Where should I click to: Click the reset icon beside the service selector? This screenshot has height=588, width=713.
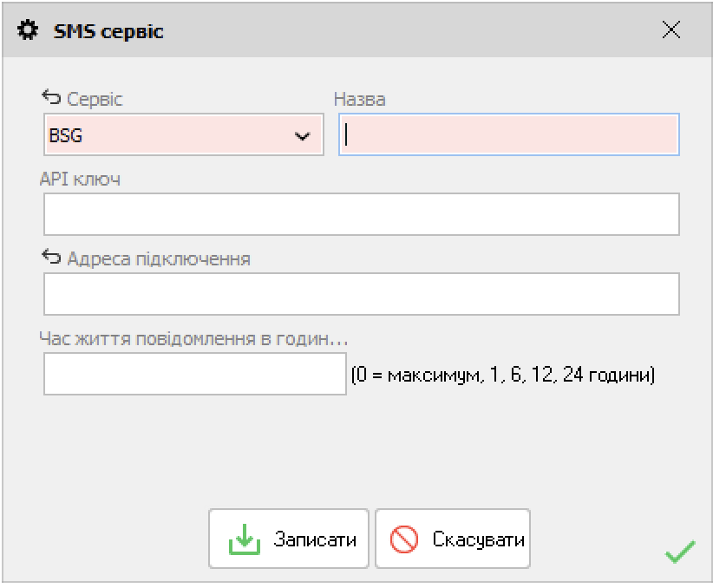point(49,97)
